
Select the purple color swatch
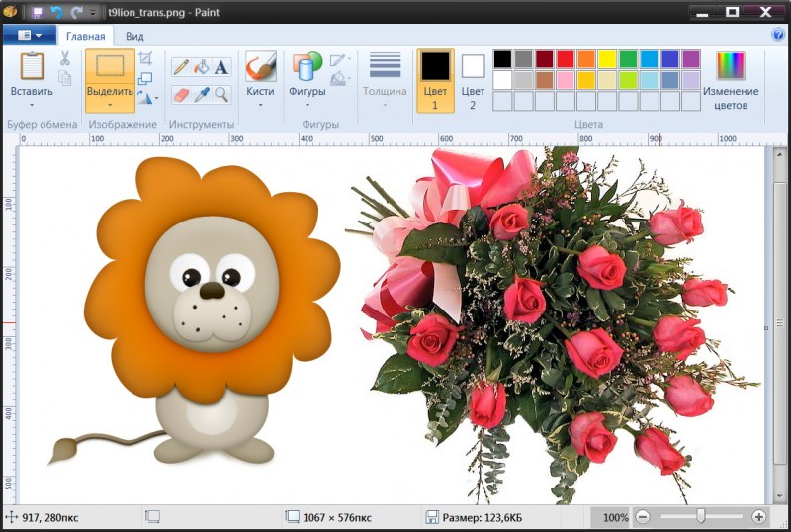click(691, 59)
